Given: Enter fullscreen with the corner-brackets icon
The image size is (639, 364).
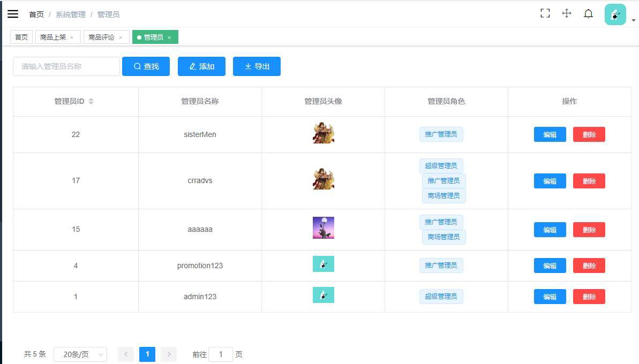Looking at the screenshot, I should coord(545,13).
